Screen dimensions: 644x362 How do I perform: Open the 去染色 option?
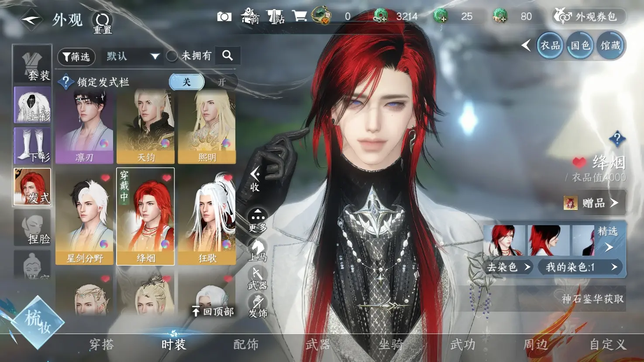[509, 267]
